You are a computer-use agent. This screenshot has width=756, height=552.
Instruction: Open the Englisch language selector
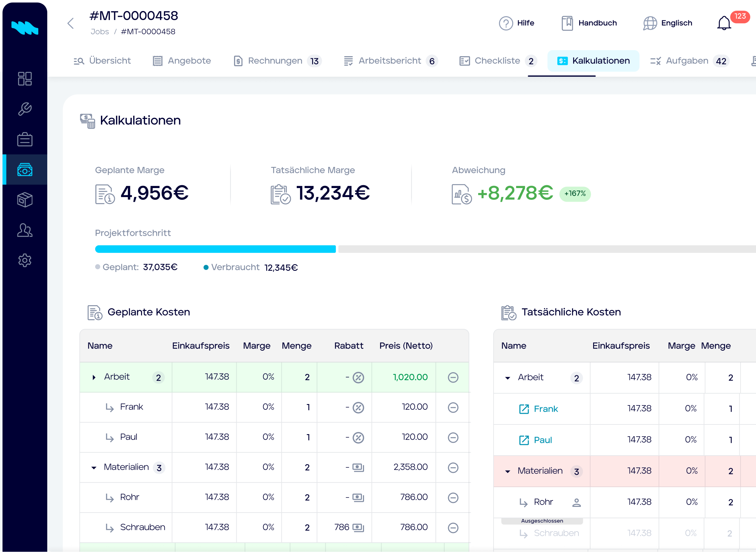point(668,23)
